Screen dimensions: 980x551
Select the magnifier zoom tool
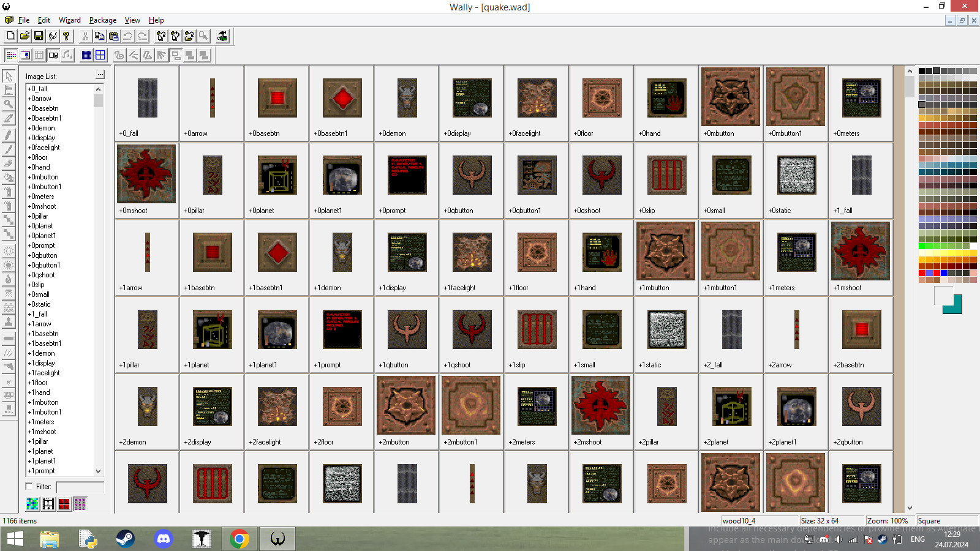pos(9,104)
